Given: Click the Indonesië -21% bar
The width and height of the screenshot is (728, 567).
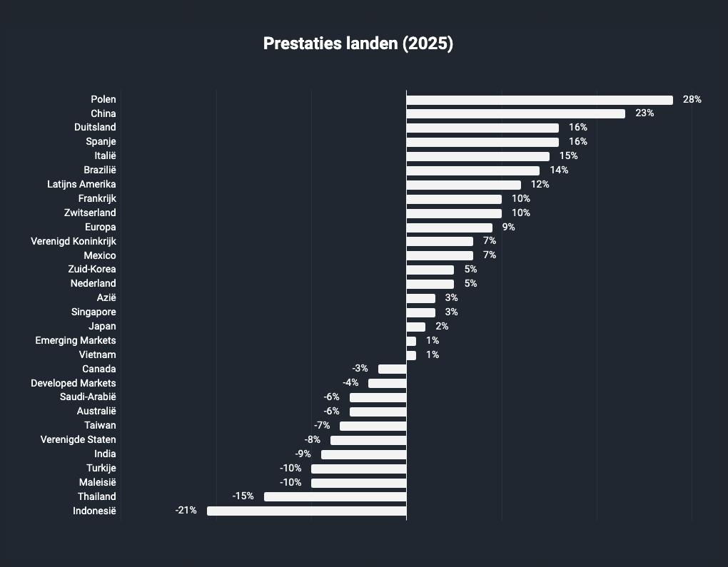Looking at the screenshot, I should 307,511.
